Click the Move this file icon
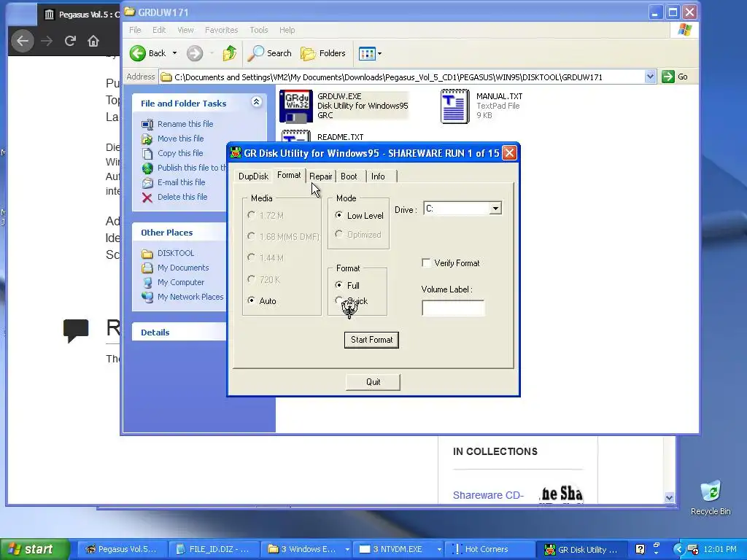The width and height of the screenshot is (747, 560). coord(147,139)
